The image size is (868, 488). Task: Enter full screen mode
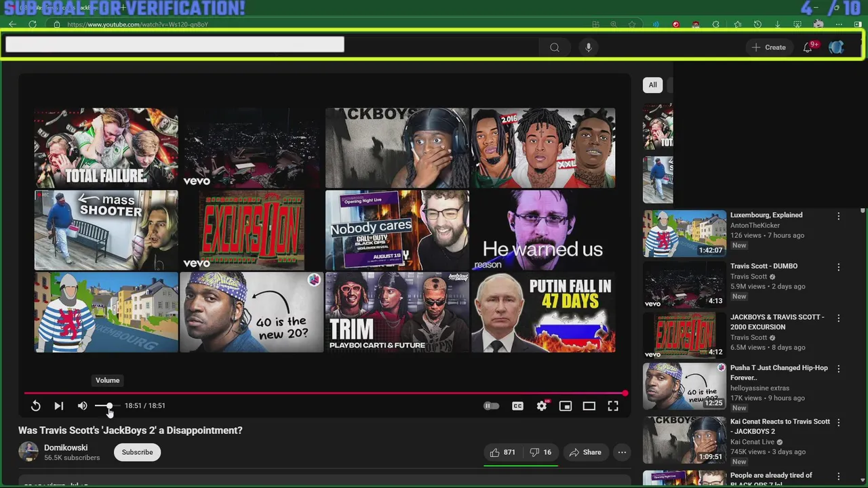coord(613,406)
